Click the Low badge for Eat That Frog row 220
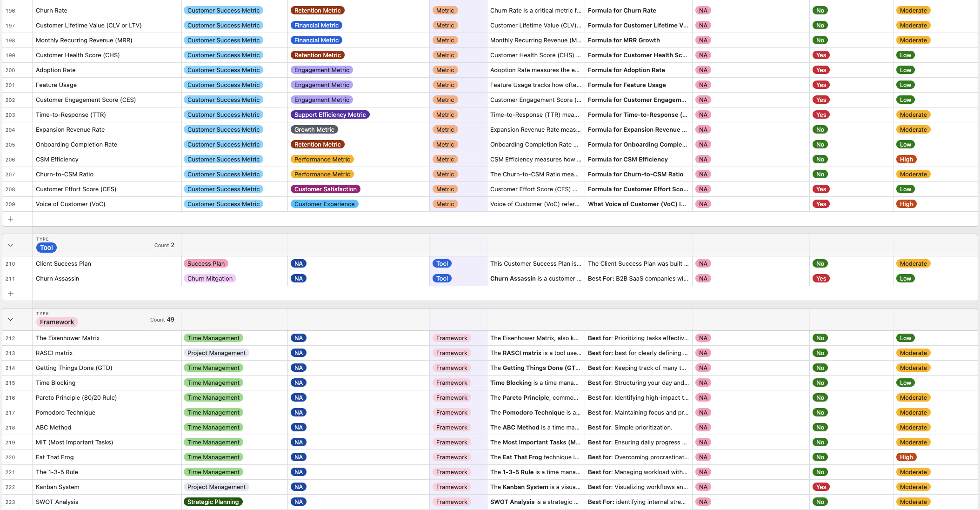 tap(906, 457)
